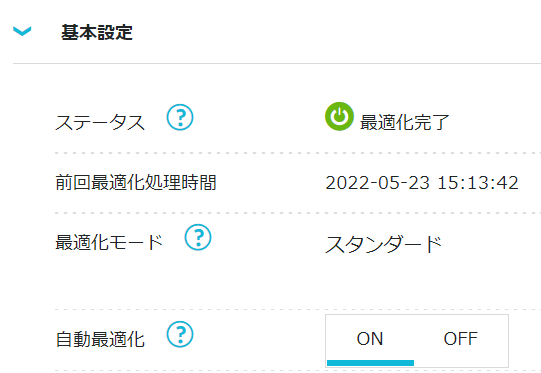Screen dimensions: 541x373
Task: Click the スタンダード mode value
Action: 384,244
